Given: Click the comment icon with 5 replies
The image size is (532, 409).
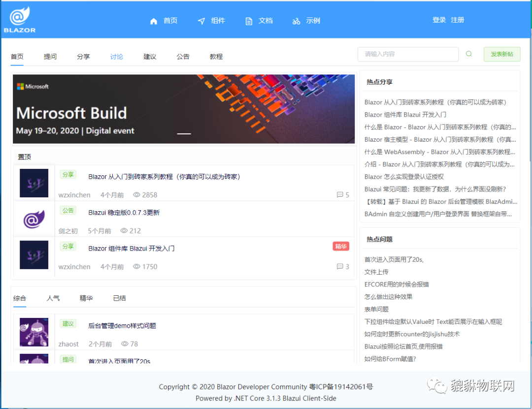Looking at the screenshot, I should point(339,195).
